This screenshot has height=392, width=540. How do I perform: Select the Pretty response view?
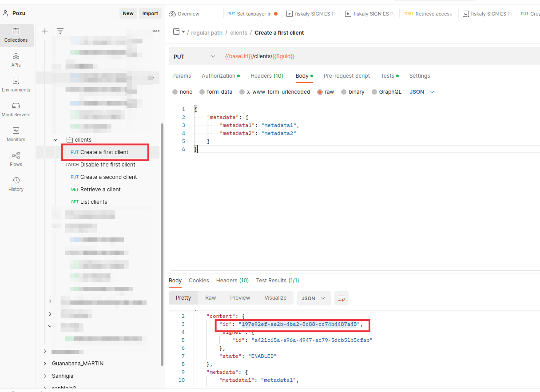pyautogui.click(x=183, y=298)
